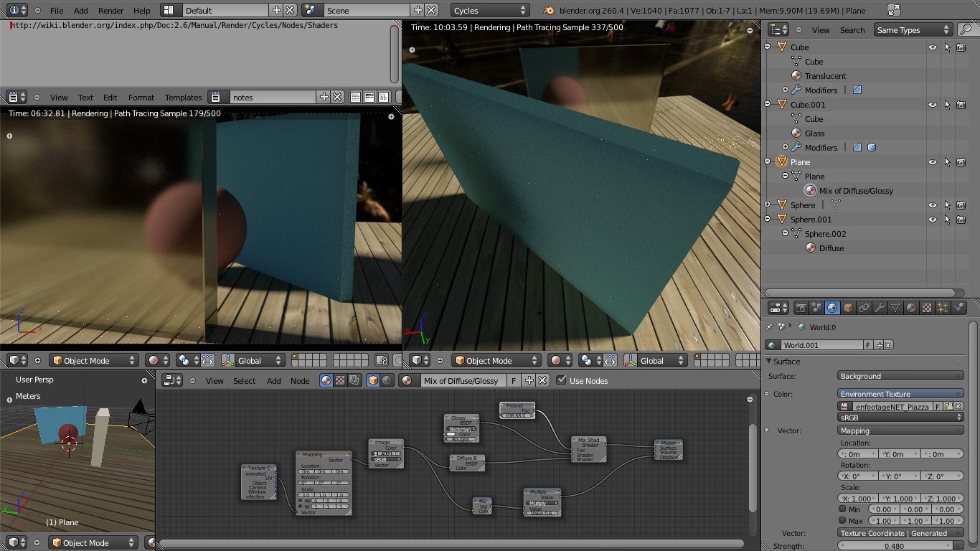
Task: Open the Cycles render engine dropdown
Action: point(491,11)
